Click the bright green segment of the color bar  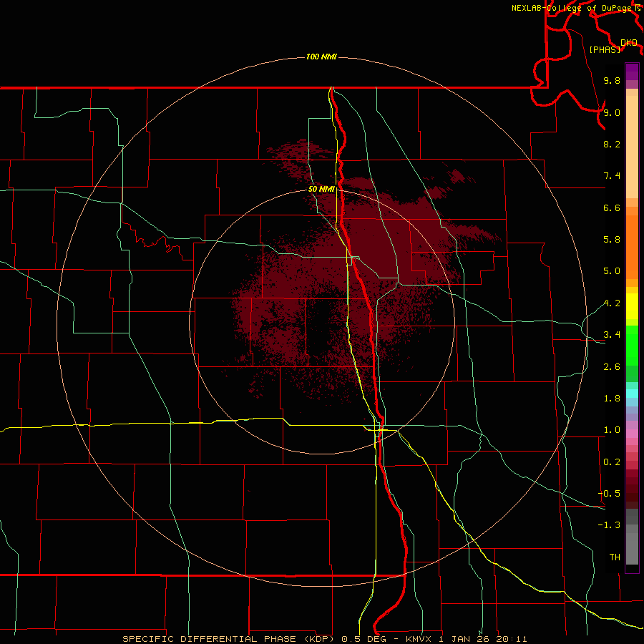click(632, 345)
